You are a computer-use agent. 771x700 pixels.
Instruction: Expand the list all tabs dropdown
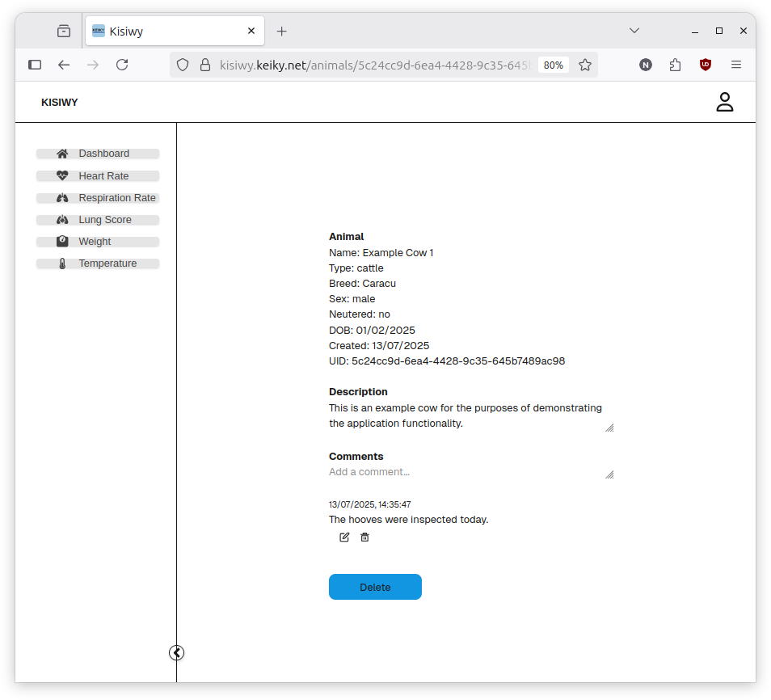click(x=634, y=31)
